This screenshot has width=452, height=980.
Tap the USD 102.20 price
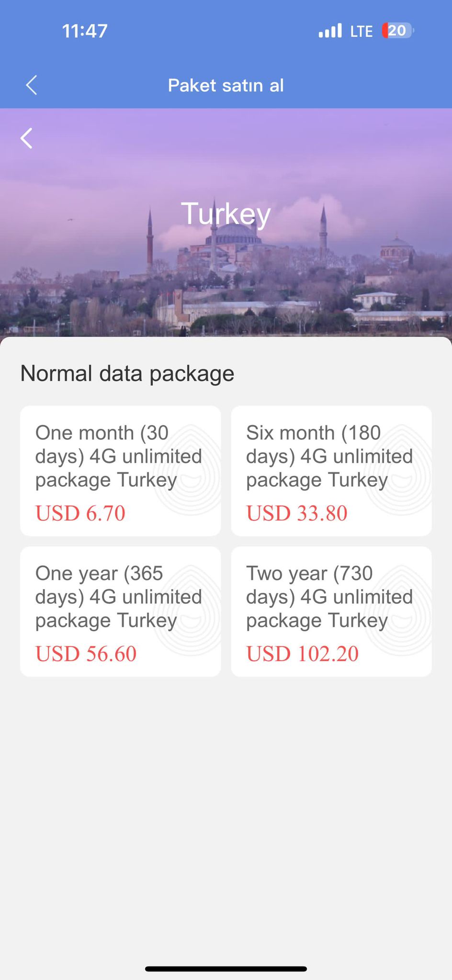click(x=303, y=654)
